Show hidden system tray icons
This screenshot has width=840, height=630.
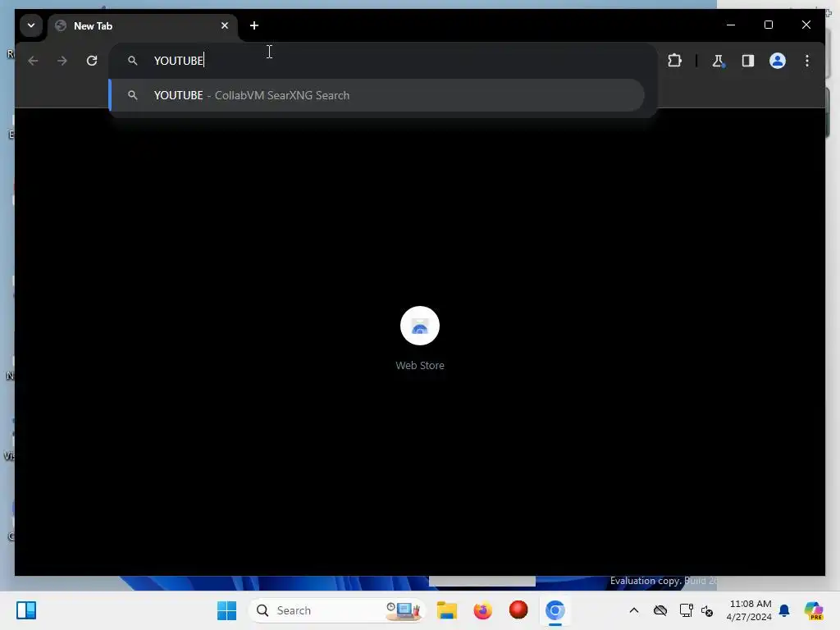tap(634, 610)
